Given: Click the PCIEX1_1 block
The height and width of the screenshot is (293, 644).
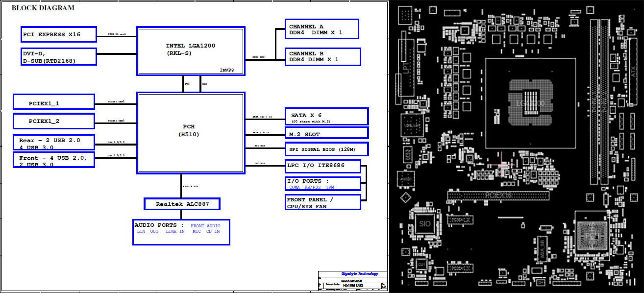Looking at the screenshot, I should click(x=54, y=102).
